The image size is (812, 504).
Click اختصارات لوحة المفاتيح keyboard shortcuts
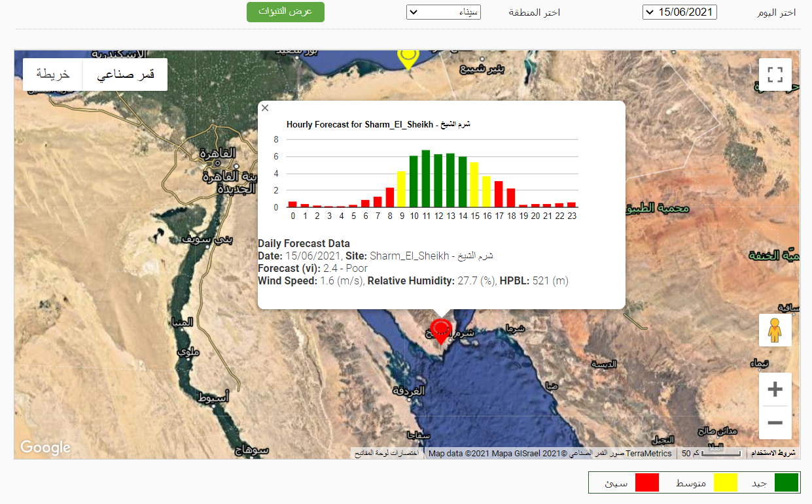click(388, 453)
